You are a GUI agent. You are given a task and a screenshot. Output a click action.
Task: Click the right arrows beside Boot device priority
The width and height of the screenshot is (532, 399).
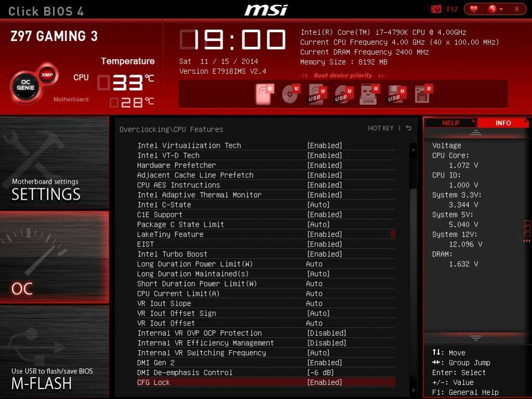382,75
